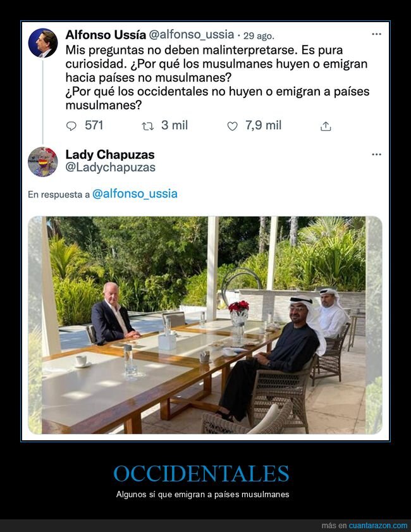411x532 pixels.
Task: Click the OCCIDENTALES title text
Action: coord(202,473)
